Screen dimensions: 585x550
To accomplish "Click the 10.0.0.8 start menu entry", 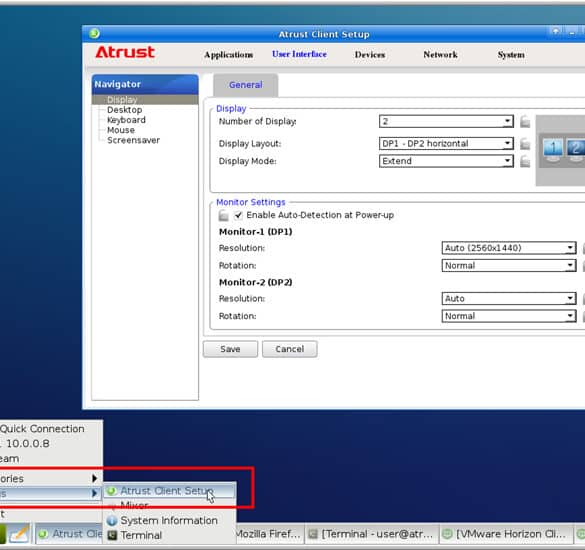I will coord(51,444).
